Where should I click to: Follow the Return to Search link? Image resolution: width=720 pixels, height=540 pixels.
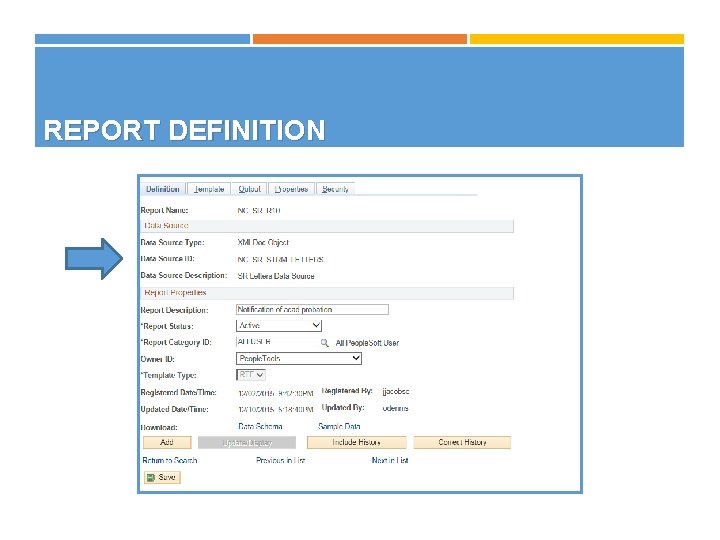click(170, 460)
